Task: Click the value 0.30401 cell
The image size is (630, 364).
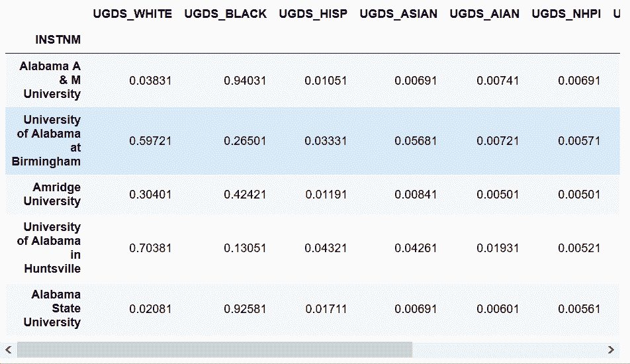Action: [150, 195]
